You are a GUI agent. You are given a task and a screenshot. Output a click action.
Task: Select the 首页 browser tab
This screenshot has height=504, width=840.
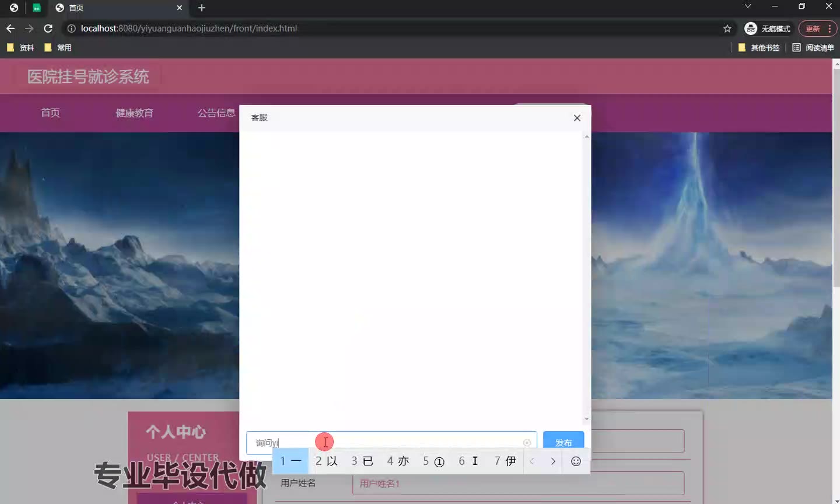119,8
